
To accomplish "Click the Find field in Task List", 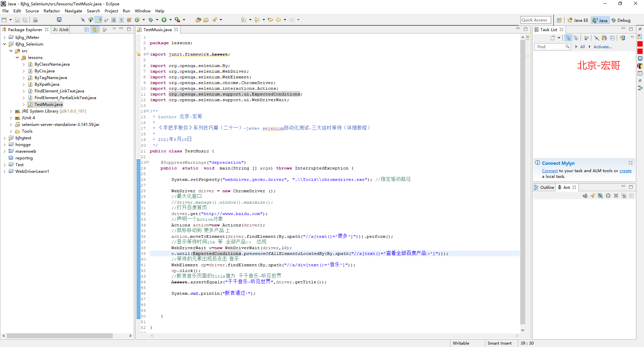I will 552,47.
